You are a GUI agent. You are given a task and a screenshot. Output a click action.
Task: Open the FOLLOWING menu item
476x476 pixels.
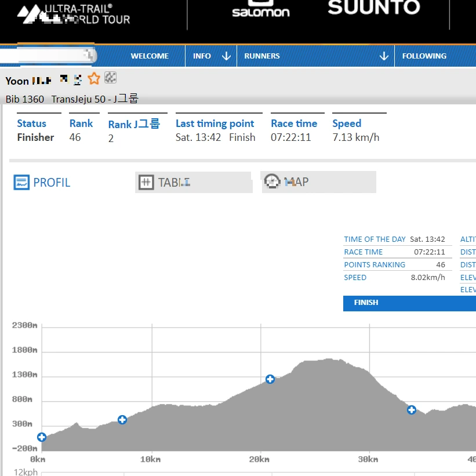click(424, 56)
